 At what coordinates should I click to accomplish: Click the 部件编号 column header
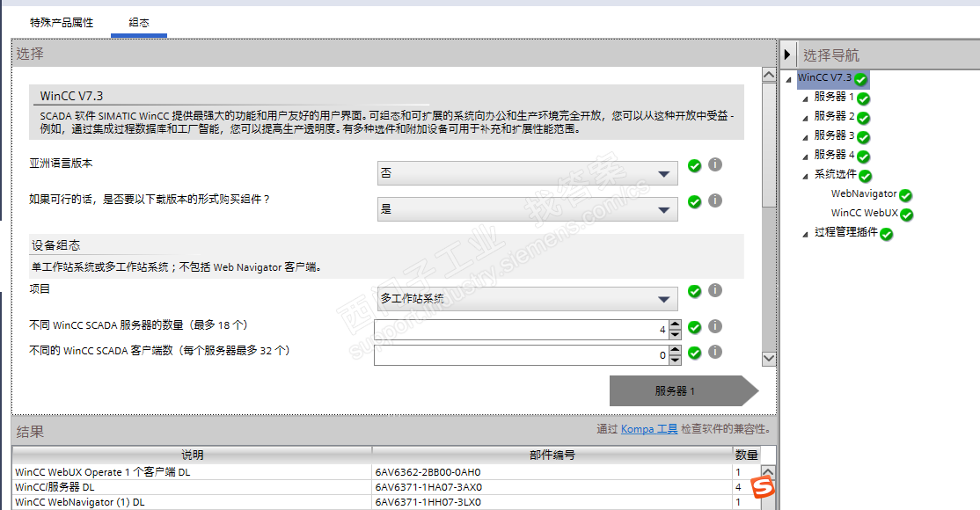[x=552, y=455]
